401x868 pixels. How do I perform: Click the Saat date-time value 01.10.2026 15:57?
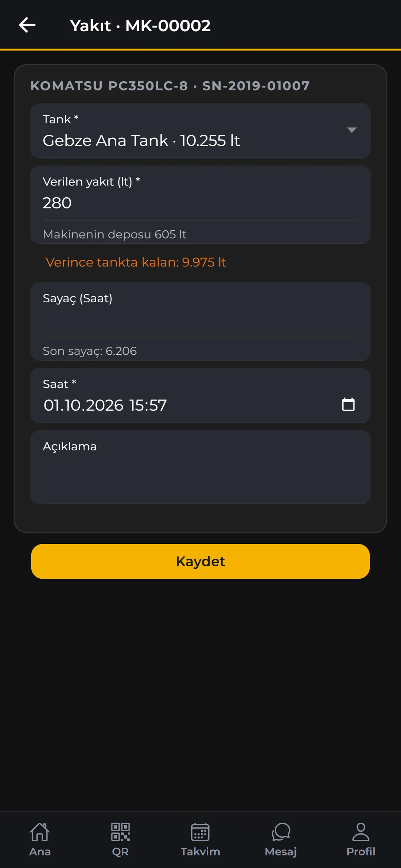pyautogui.click(x=105, y=405)
